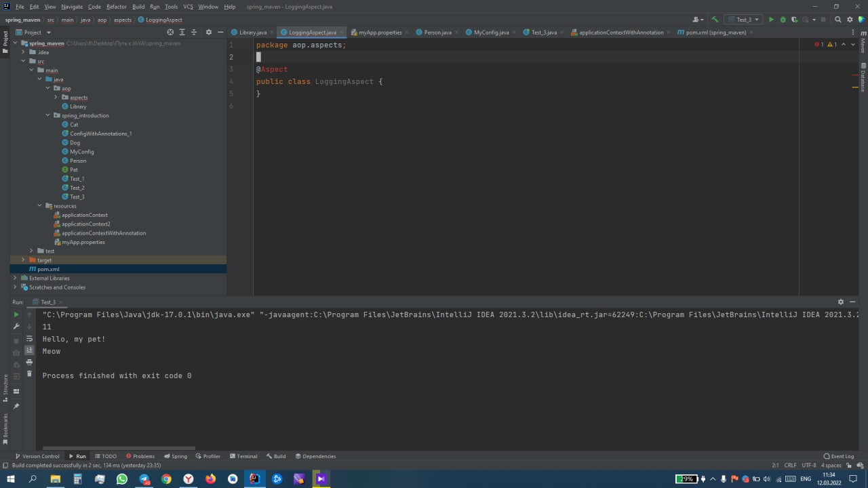868x488 pixels.
Task: Switch to the MyConfig.java tab
Action: 491,33
